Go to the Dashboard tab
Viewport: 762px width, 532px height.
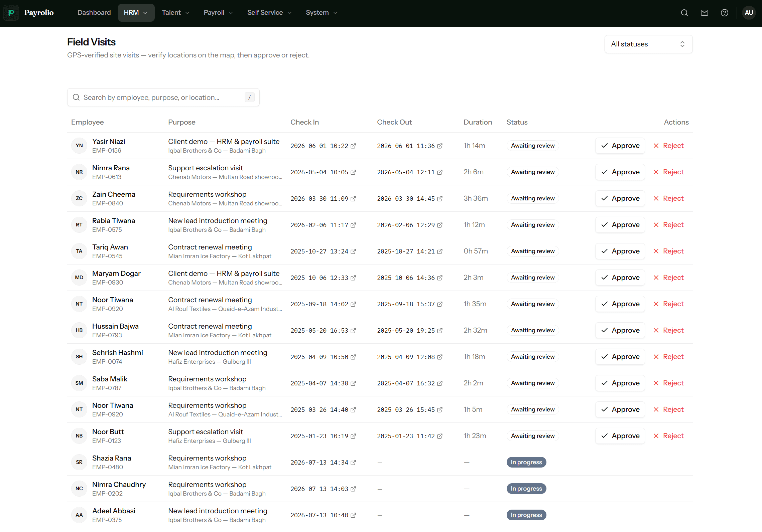94,13
